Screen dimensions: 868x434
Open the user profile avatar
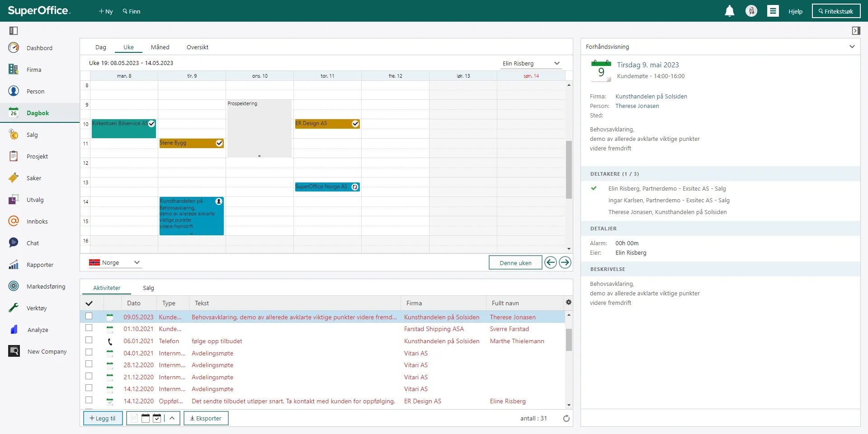pos(751,11)
